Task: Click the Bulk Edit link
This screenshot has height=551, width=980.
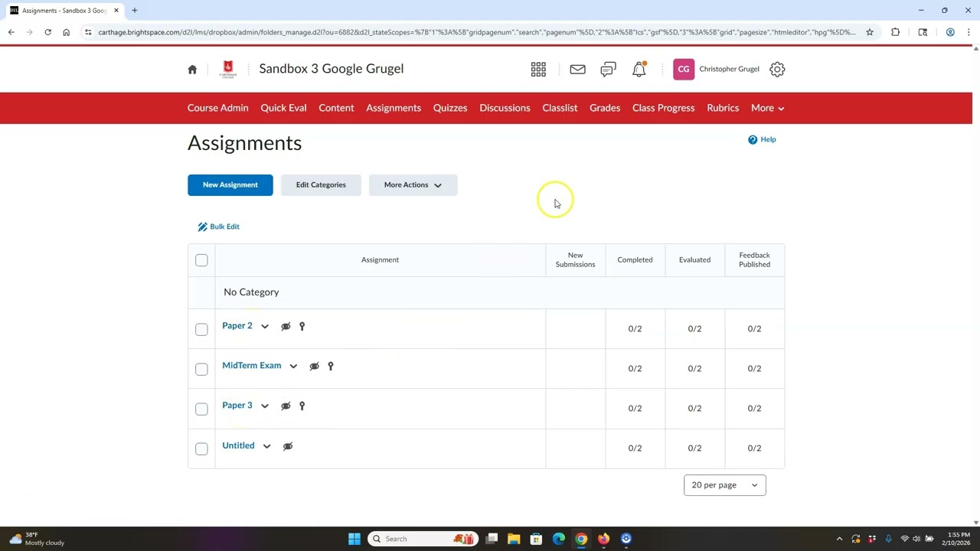Action: pos(218,227)
